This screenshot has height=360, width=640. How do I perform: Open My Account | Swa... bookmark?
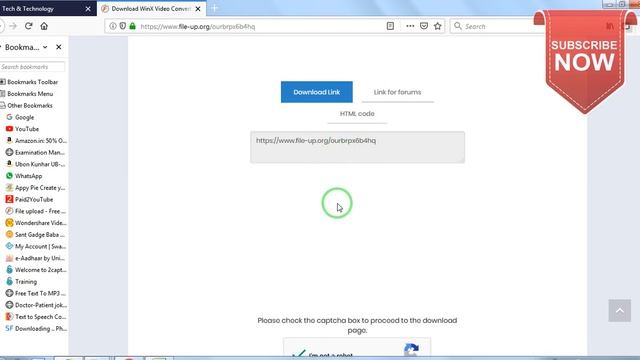pyautogui.click(x=36, y=247)
